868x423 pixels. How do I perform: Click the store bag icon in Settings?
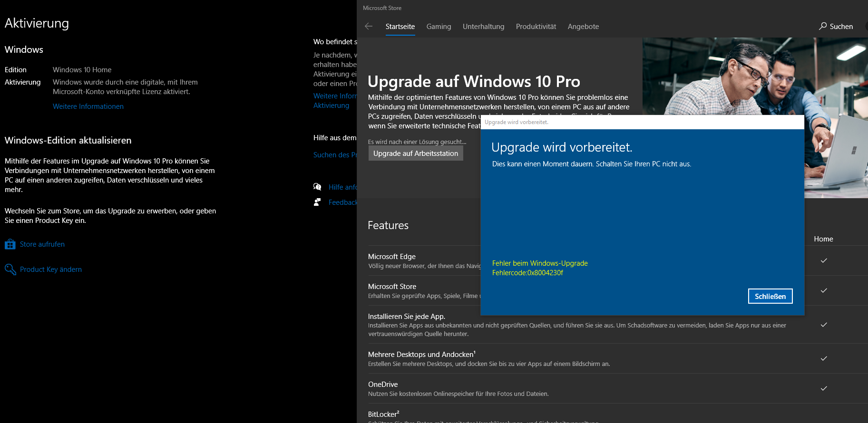[x=10, y=244]
